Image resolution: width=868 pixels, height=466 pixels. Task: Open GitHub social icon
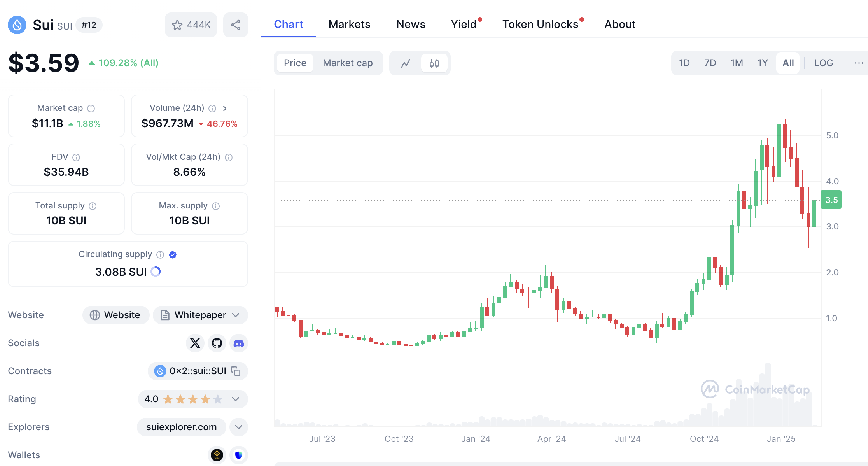(217, 343)
